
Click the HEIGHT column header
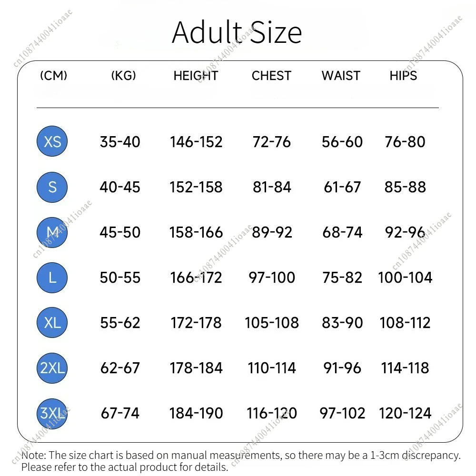tap(196, 76)
